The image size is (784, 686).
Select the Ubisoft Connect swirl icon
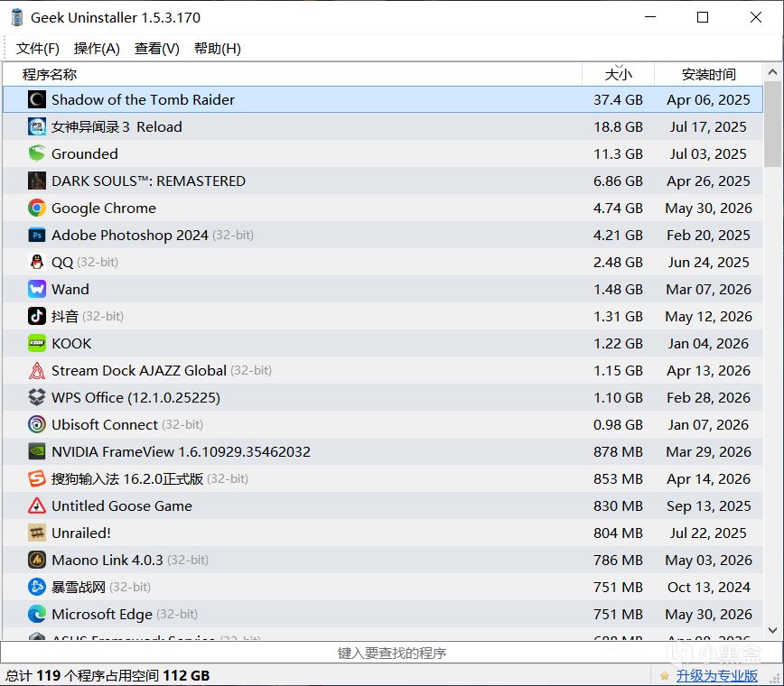pos(36,424)
